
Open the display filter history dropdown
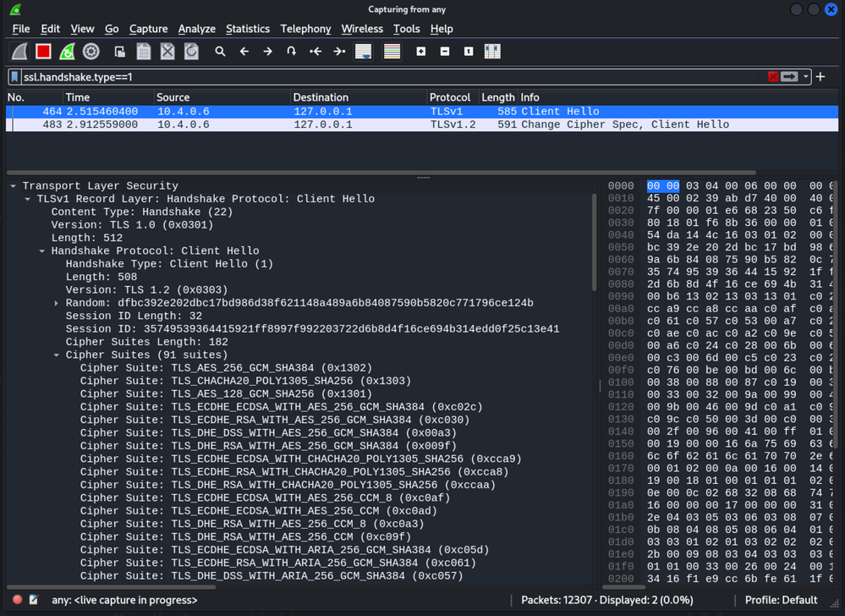(x=806, y=77)
